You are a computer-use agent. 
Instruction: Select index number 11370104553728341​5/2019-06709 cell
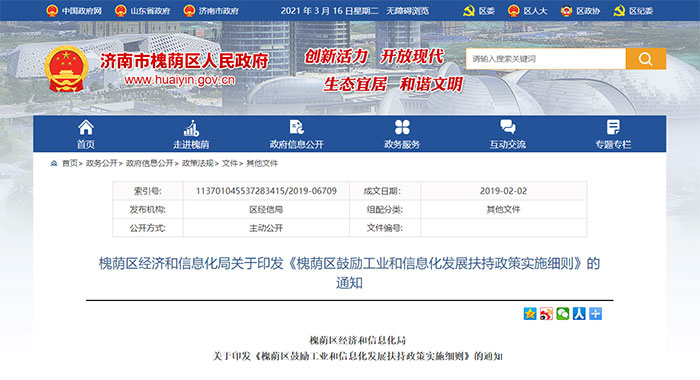click(266, 191)
